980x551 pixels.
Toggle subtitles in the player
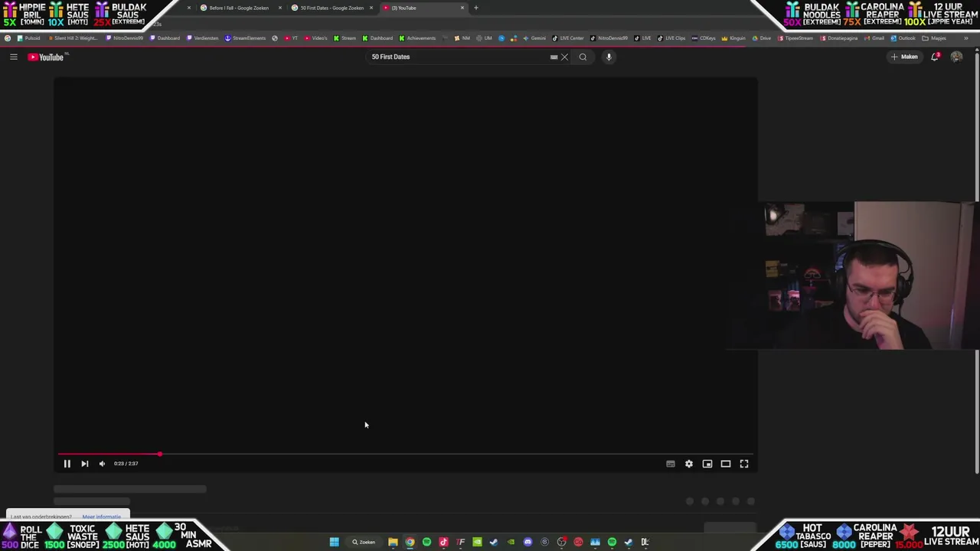pyautogui.click(x=670, y=463)
